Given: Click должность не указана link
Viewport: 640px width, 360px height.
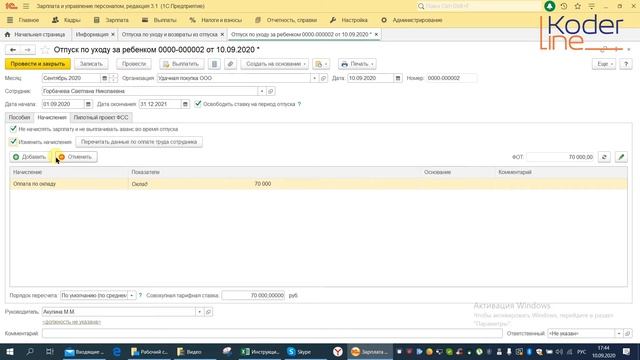Looking at the screenshot, I should pos(72,322).
